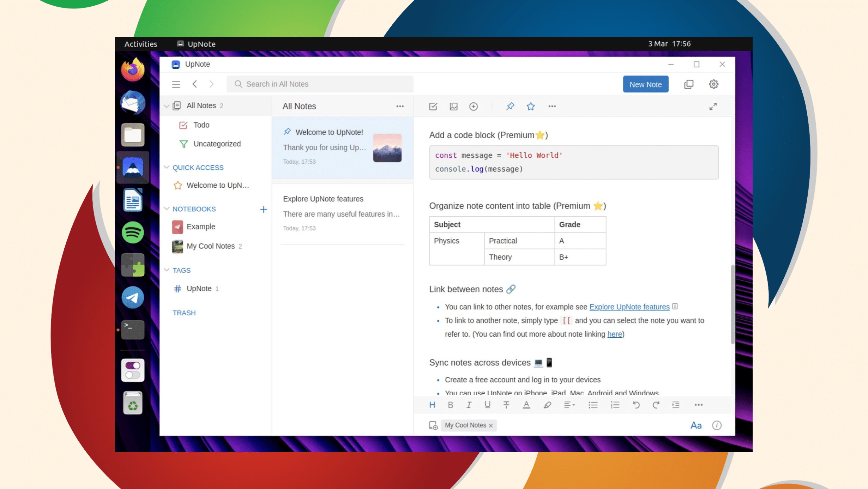The width and height of the screenshot is (868, 489).
Task: Collapse the All Notes section
Action: click(x=167, y=106)
